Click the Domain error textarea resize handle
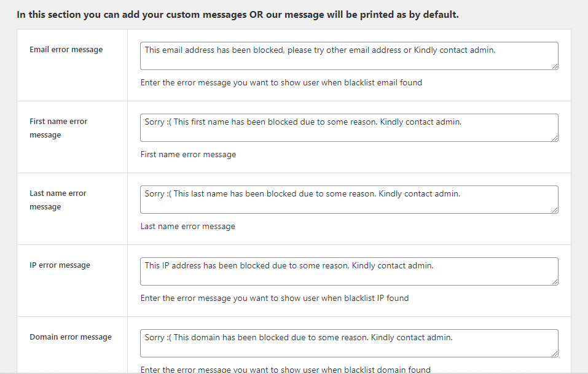The height and width of the screenshot is (374, 588). [x=555, y=354]
